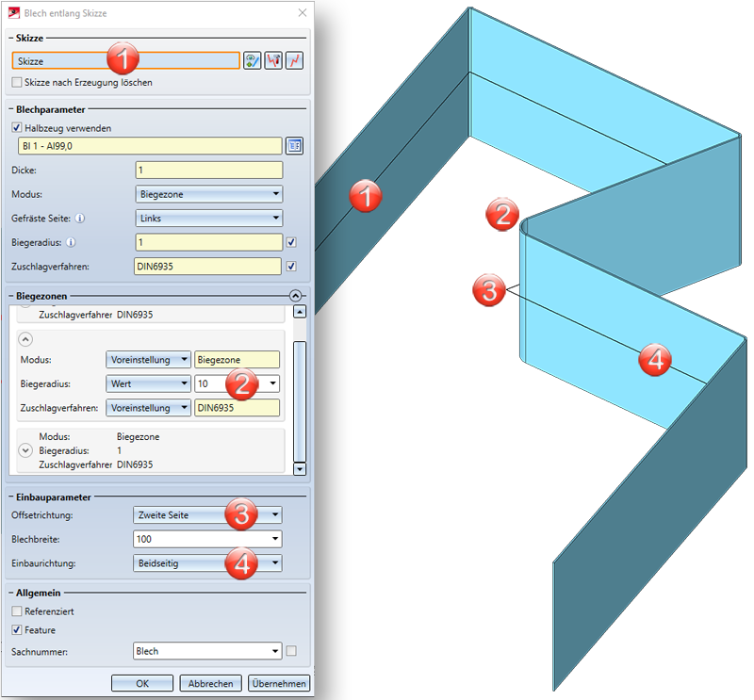Image resolution: width=754 pixels, height=700 pixels.
Task: Click the OK button
Action: 142,683
